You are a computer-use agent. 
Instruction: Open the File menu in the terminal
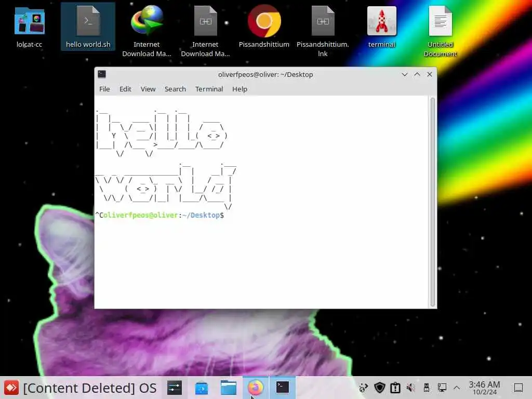click(x=104, y=89)
